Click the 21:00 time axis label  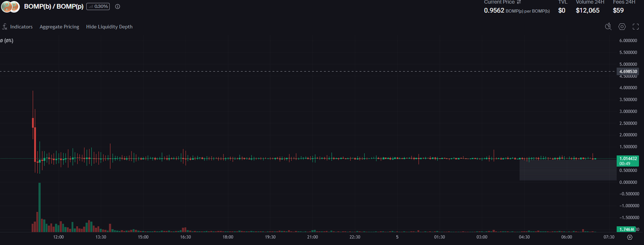tap(313, 237)
